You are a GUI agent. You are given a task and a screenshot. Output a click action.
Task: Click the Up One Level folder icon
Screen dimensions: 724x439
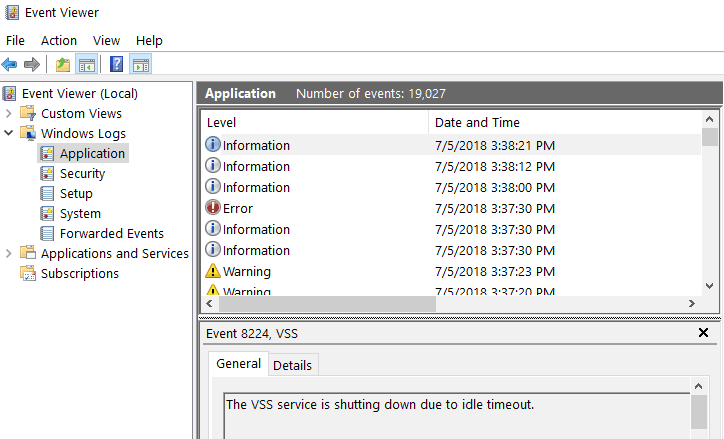click(x=63, y=65)
